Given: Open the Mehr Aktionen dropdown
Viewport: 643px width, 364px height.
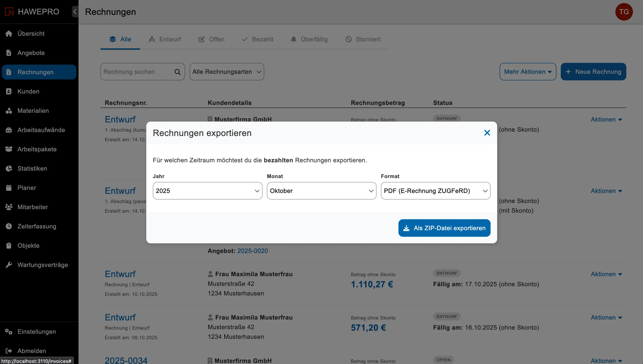Looking at the screenshot, I should pyautogui.click(x=528, y=72).
